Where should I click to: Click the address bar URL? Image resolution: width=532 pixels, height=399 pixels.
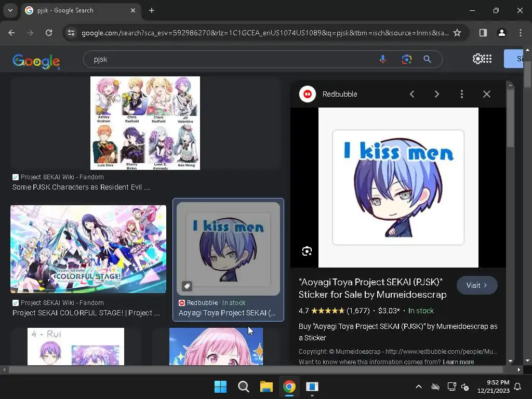pyautogui.click(x=264, y=33)
